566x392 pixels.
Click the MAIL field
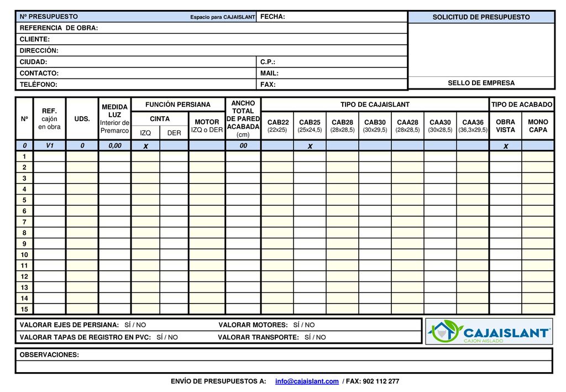[x=332, y=73]
